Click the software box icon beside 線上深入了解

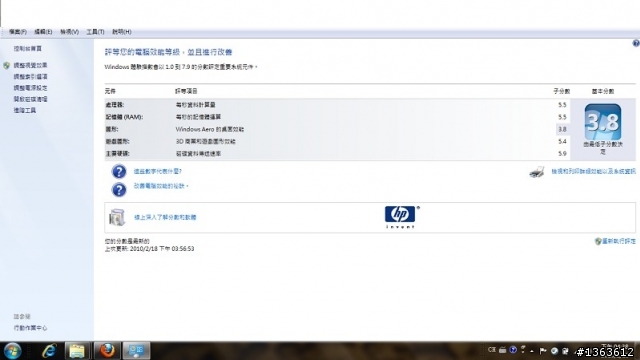point(117,217)
